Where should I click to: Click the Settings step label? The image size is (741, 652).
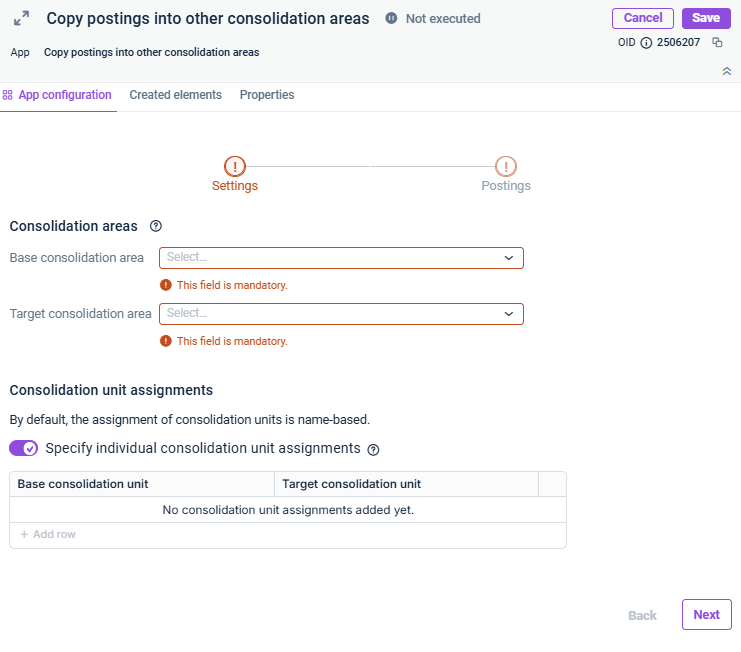click(235, 186)
